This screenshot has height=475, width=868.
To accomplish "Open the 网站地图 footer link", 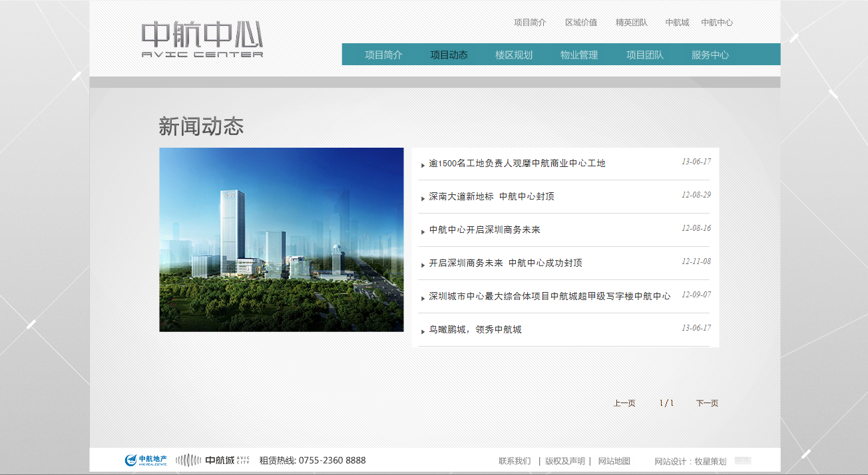I will [x=614, y=461].
